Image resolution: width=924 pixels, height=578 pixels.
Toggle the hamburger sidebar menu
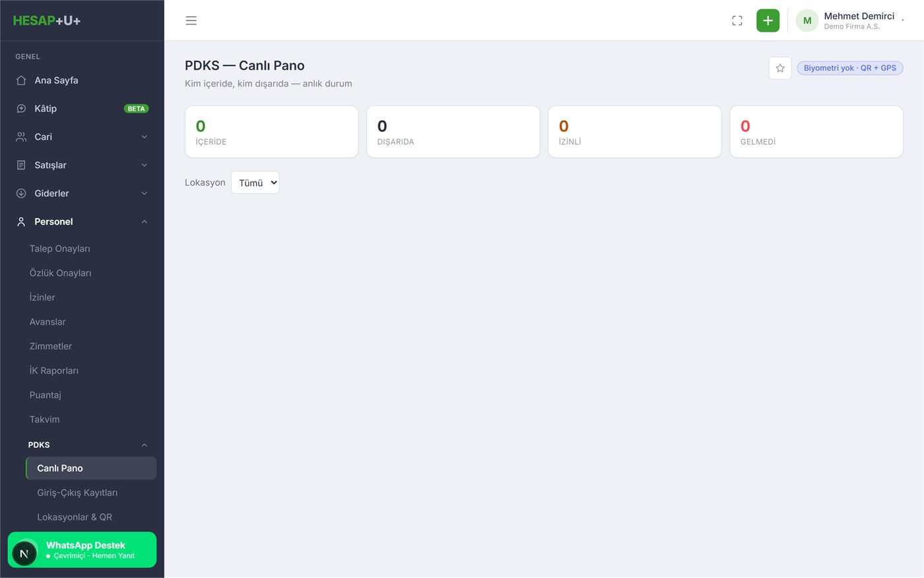point(191,20)
